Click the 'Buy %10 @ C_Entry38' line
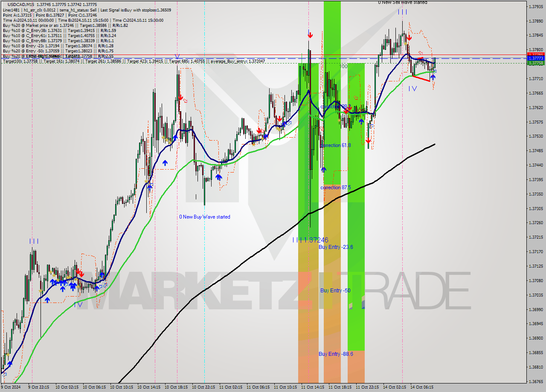The width and height of the screenshot is (546, 392). pos(59,30)
